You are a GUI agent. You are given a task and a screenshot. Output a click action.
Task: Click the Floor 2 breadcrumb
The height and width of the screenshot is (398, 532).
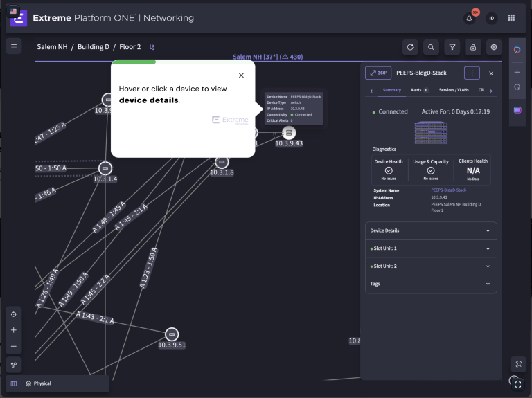130,47
